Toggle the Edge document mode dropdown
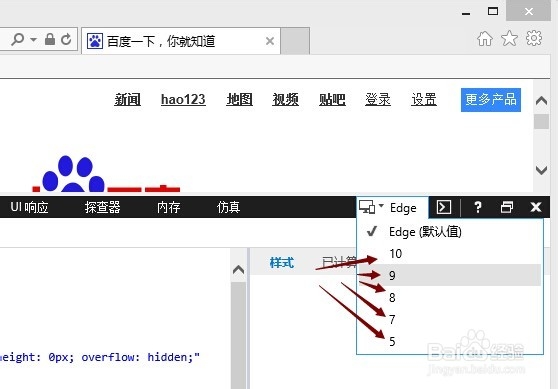 click(x=393, y=207)
